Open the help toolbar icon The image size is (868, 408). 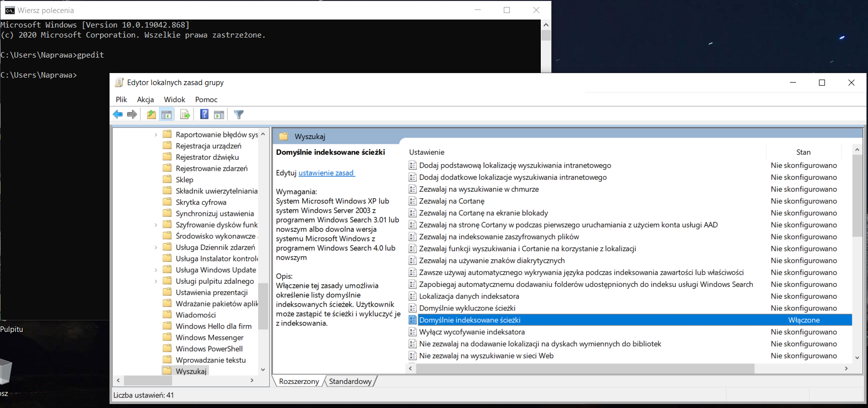pyautogui.click(x=204, y=115)
